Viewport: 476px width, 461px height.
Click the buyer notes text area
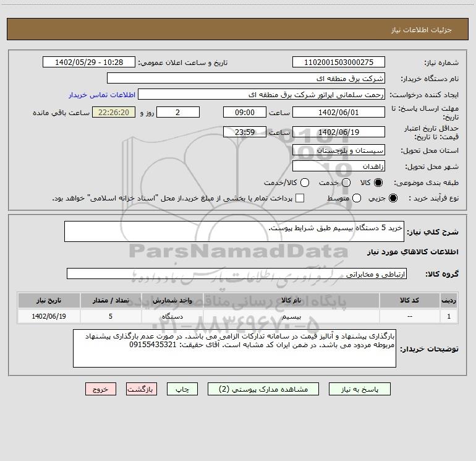pyautogui.click(x=234, y=348)
